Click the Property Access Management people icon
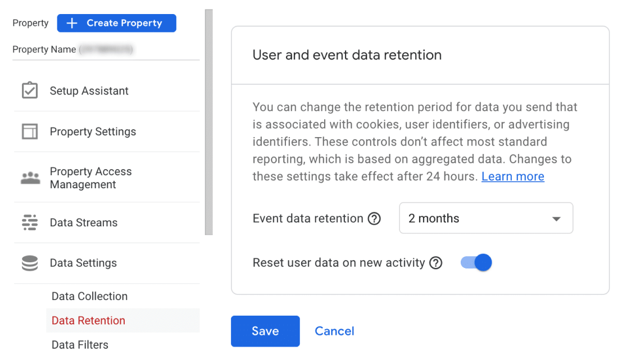This screenshot has width=627, height=364. point(30,178)
